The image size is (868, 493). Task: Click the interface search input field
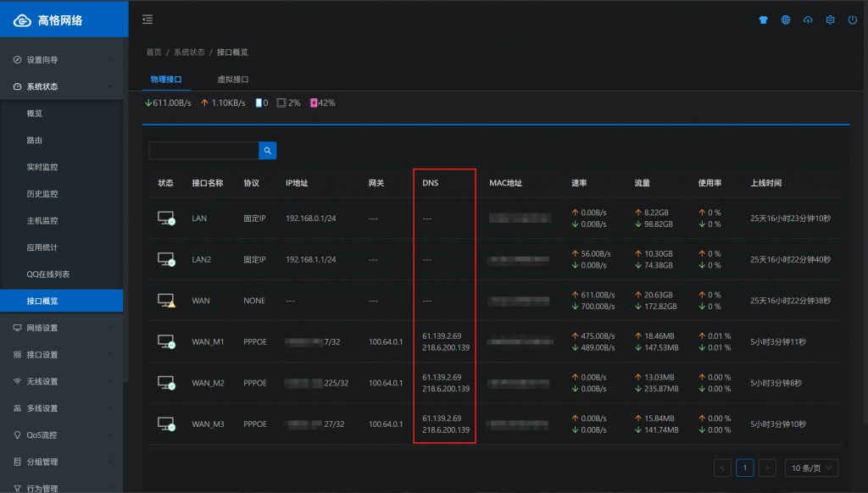point(203,151)
